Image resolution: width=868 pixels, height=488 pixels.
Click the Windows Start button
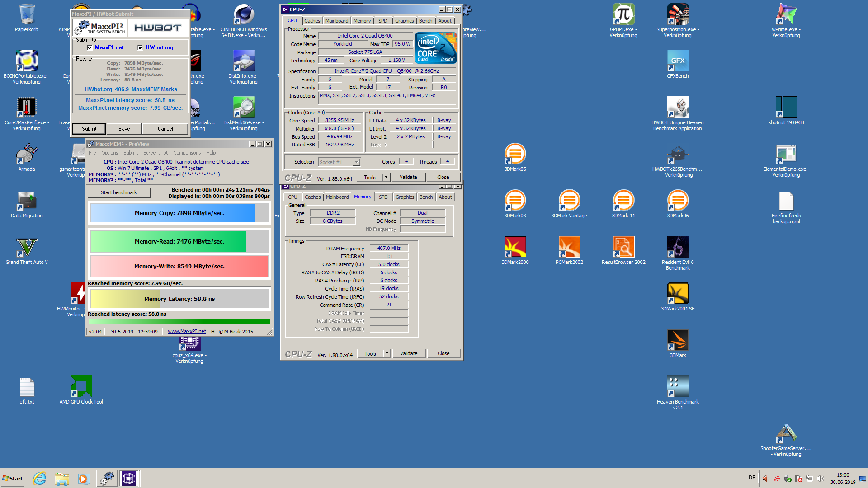(x=13, y=479)
